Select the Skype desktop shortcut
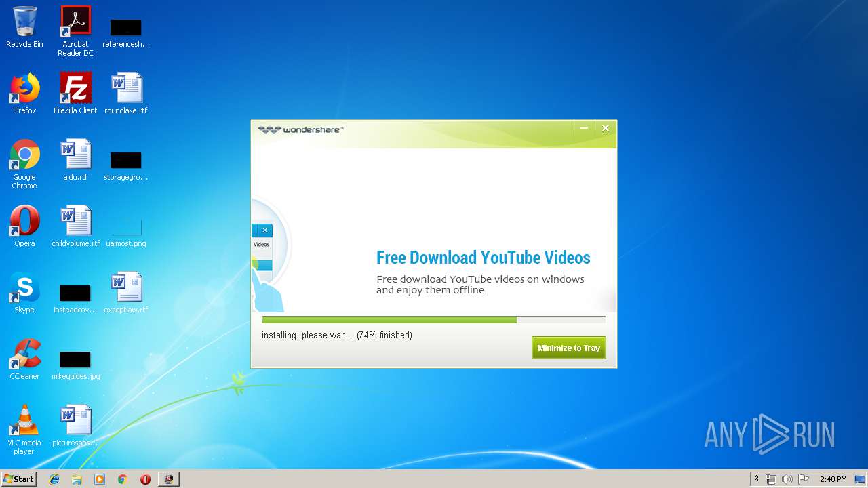Image resolution: width=868 pixels, height=488 pixels. pyautogui.click(x=24, y=293)
